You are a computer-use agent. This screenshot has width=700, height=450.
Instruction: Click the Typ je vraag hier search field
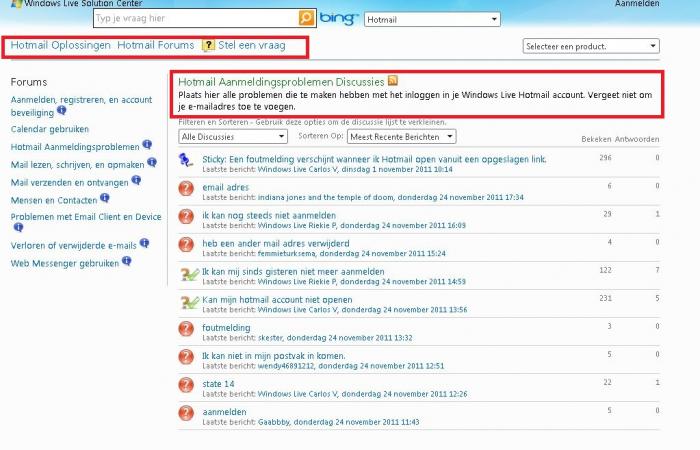click(196, 18)
